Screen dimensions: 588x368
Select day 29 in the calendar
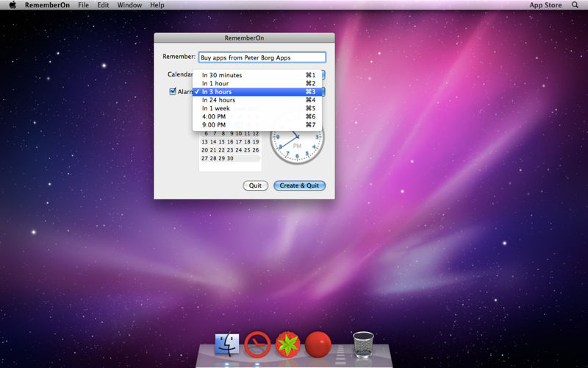(222, 158)
